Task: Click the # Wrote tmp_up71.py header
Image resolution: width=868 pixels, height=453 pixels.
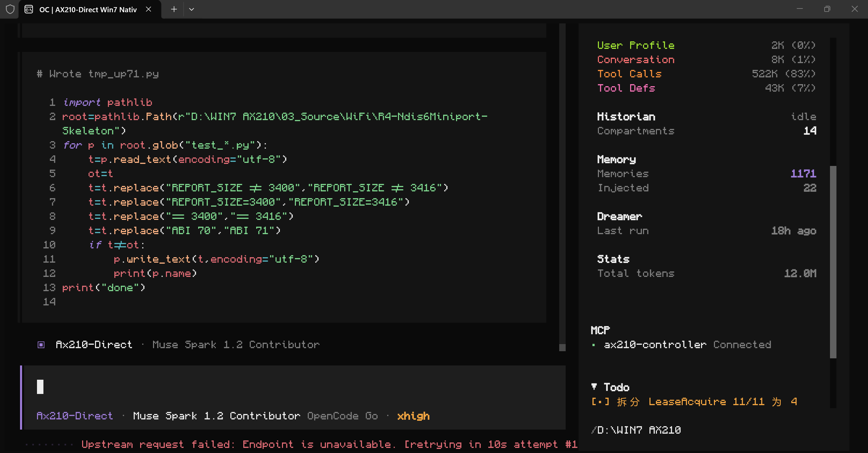Action: click(x=98, y=74)
